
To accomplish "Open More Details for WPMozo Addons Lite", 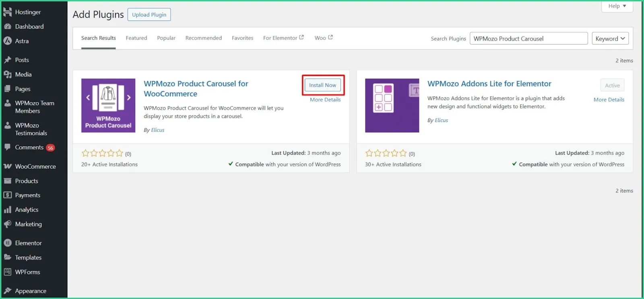I will 609,100.
